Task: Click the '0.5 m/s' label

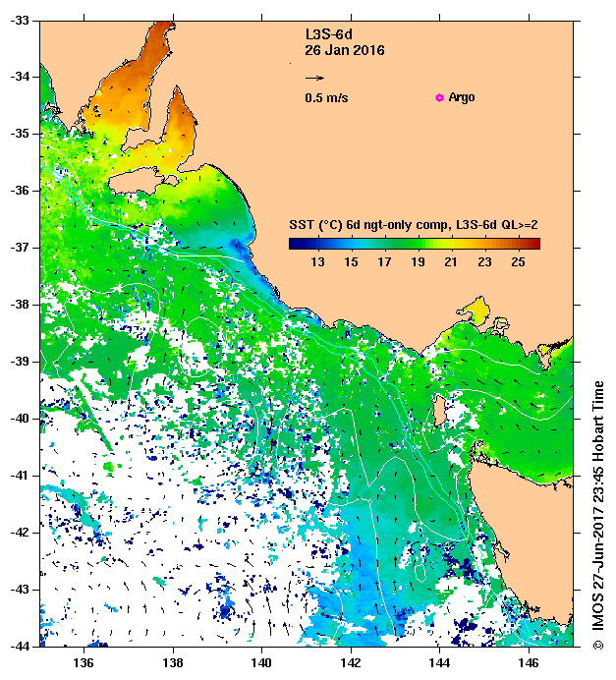Action: 326,98
